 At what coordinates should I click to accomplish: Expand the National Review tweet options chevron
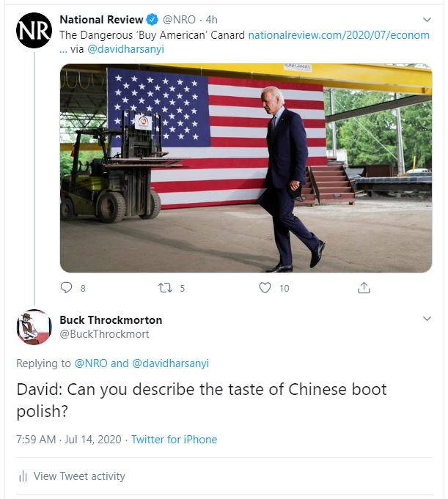[427, 20]
